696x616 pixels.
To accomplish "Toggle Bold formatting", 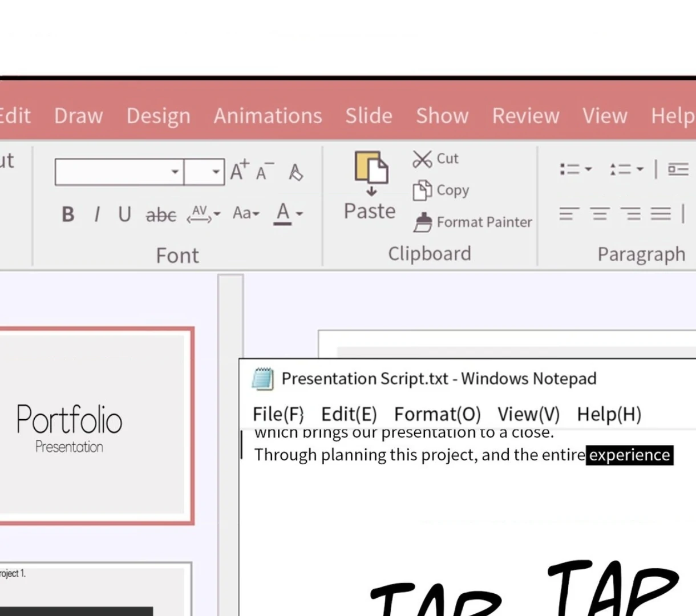I will click(x=68, y=214).
